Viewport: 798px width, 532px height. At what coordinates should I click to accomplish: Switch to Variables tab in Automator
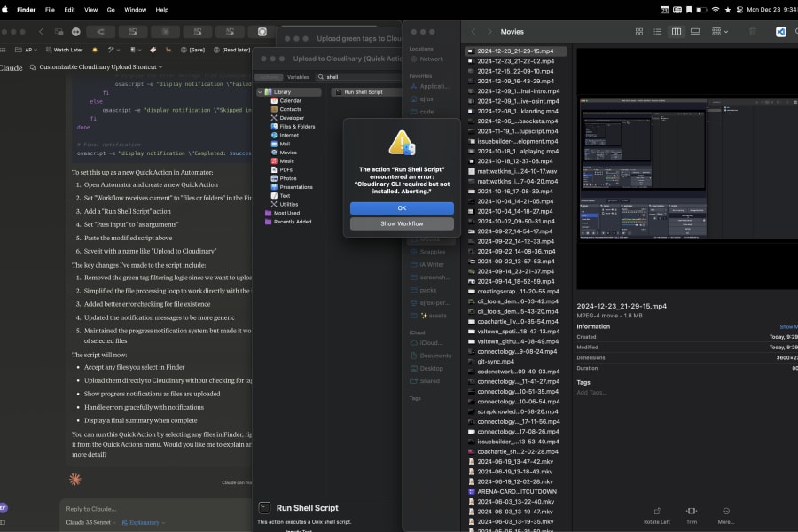coord(298,77)
